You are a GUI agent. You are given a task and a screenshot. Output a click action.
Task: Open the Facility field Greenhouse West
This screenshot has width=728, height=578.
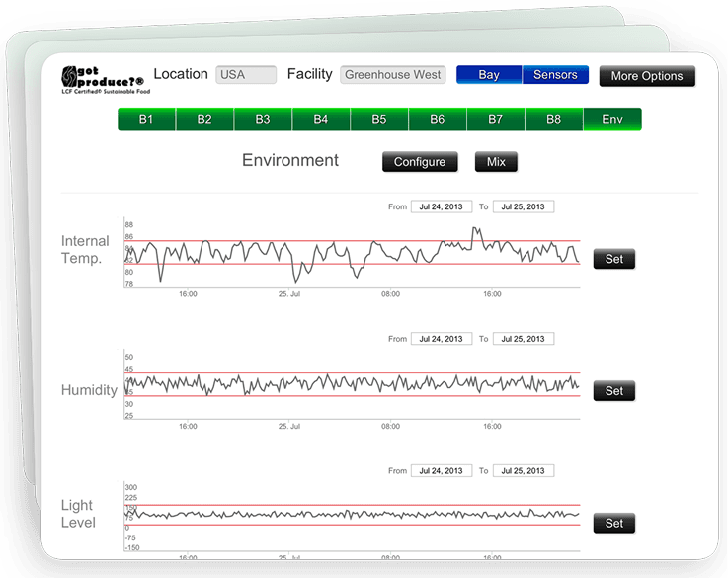point(393,75)
